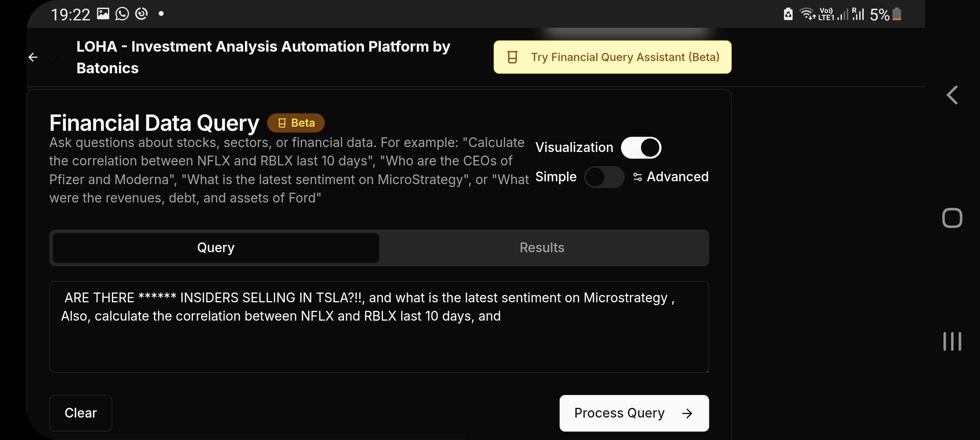The image size is (980, 440).
Task: Select the Advanced mode label
Action: (x=678, y=177)
